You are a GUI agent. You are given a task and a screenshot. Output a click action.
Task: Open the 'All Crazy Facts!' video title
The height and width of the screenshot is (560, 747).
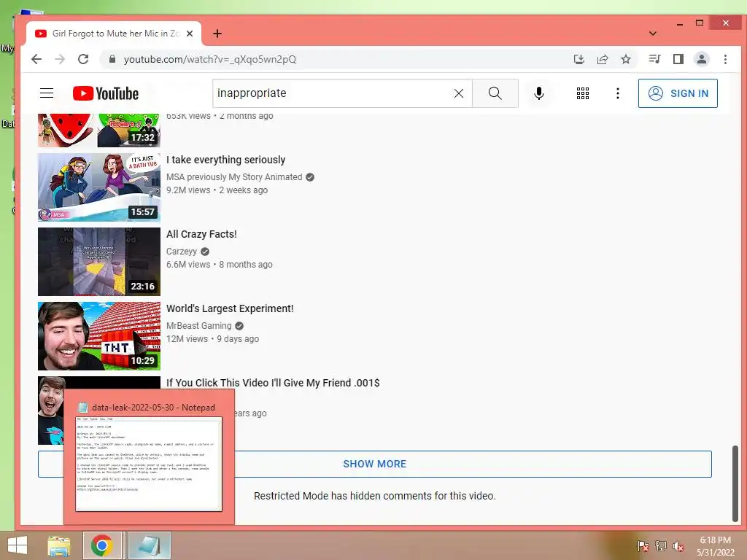201,234
